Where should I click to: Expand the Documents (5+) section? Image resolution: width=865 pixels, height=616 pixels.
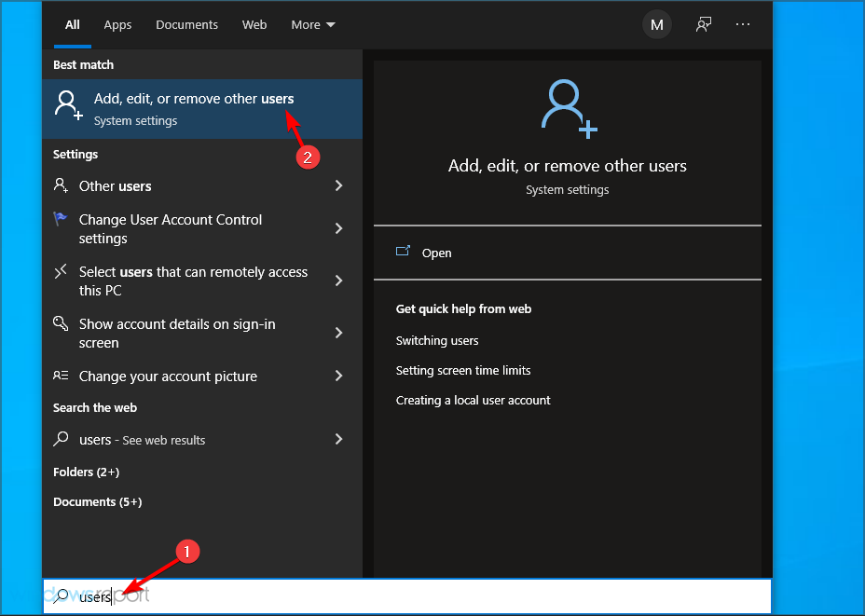[x=97, y=502]
